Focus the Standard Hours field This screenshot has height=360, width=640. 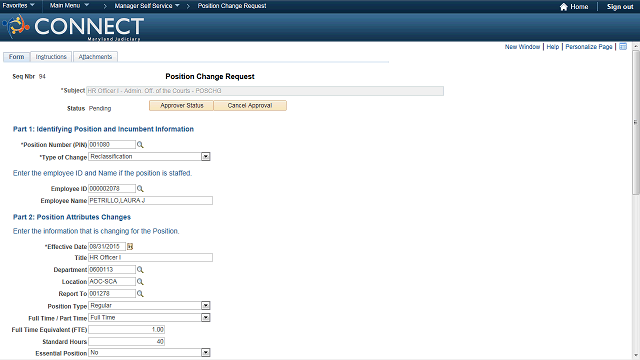coord(127,341)
